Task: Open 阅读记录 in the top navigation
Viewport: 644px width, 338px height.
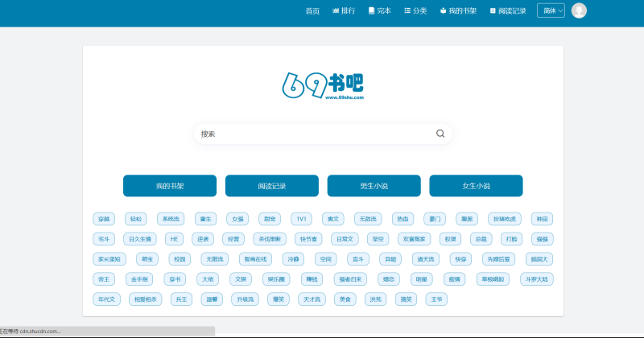Action: pos(508,10)
